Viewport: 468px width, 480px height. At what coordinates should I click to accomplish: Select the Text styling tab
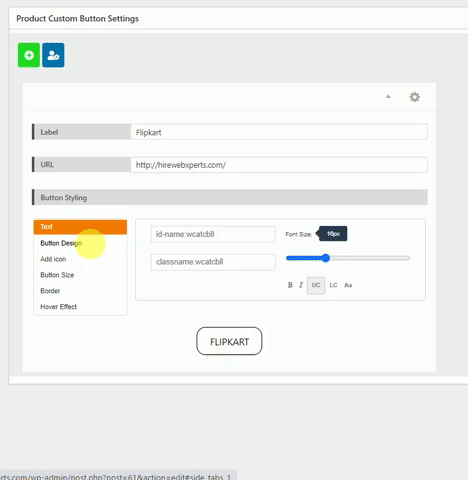[x=80, y=227]
